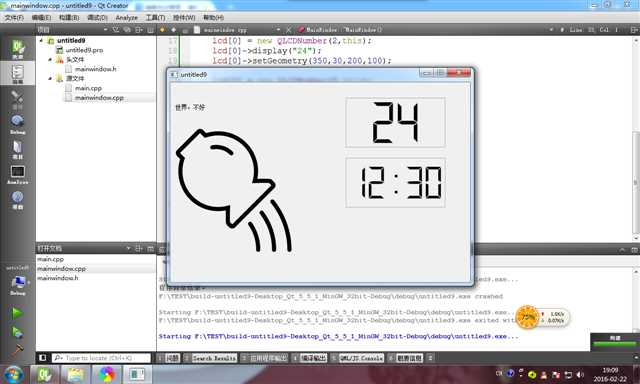Open the 编辑(E) Edit menu

(41, 18)
